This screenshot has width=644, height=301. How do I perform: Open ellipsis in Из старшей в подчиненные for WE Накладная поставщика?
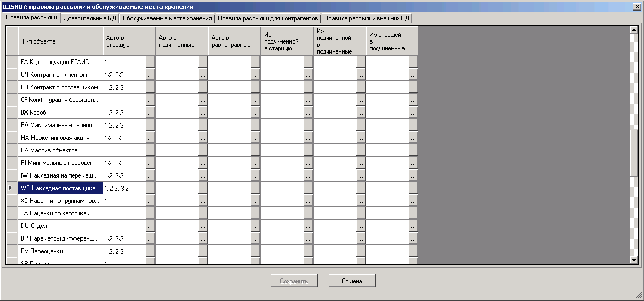(414, 188)
